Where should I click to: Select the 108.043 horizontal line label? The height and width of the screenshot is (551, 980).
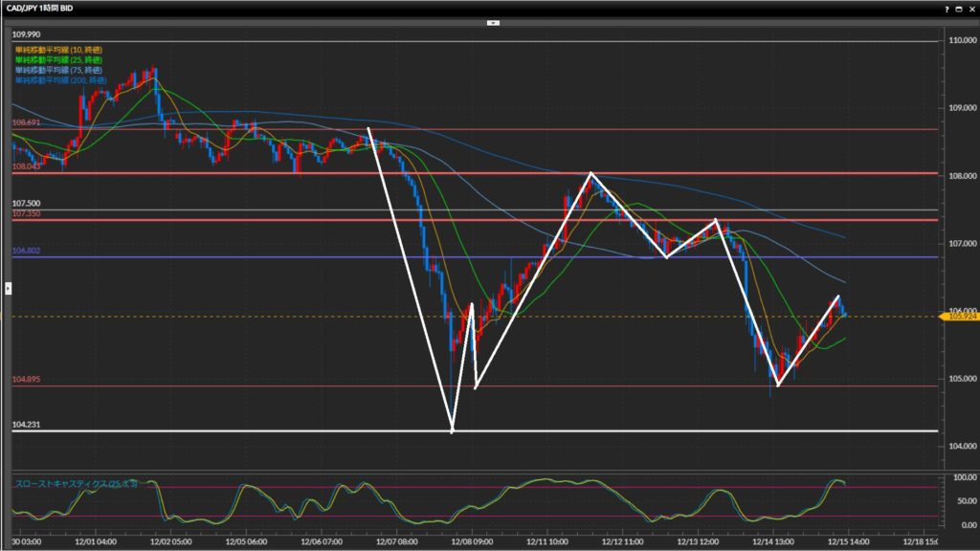(26, 166)
